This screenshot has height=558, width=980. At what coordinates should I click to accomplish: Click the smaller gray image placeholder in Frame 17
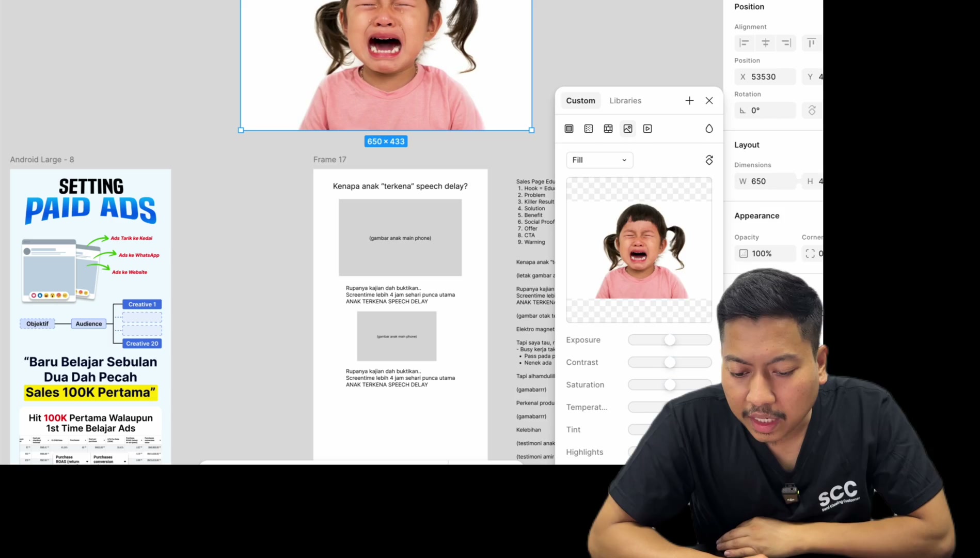point(397,336)
